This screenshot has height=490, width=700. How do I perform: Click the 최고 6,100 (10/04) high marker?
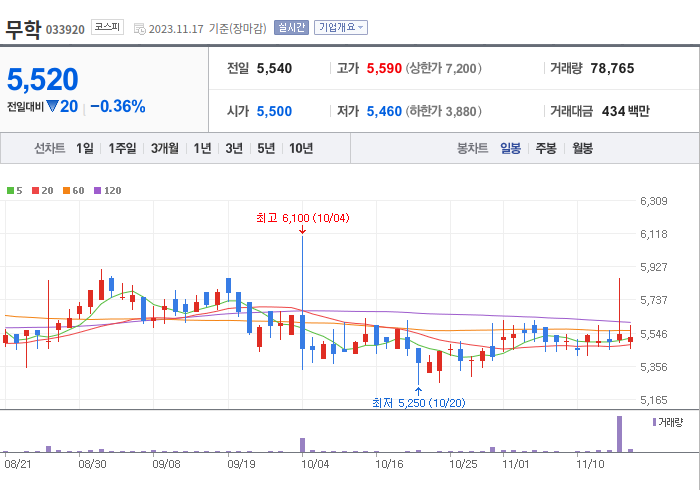point(303,218)
